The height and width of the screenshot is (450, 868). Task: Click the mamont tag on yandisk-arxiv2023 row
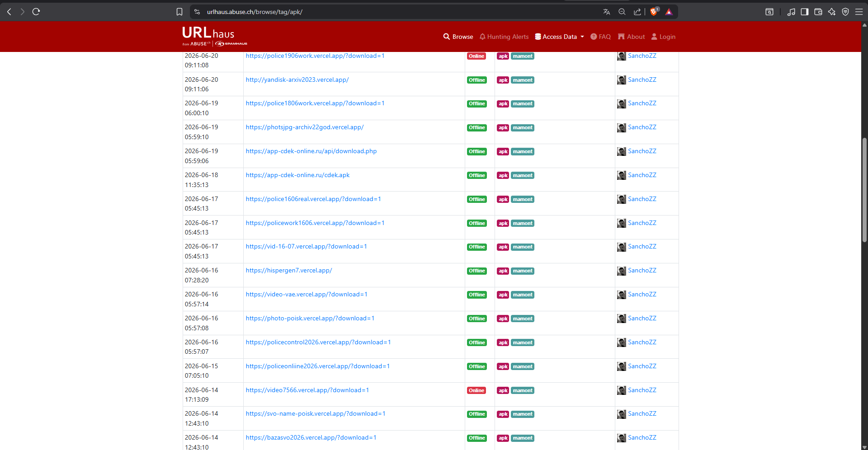point(523,80)
